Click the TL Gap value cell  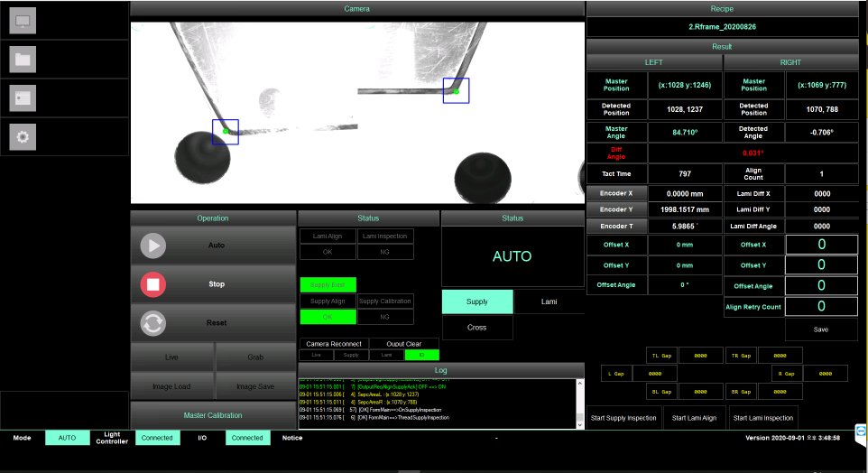click(700, 356)
